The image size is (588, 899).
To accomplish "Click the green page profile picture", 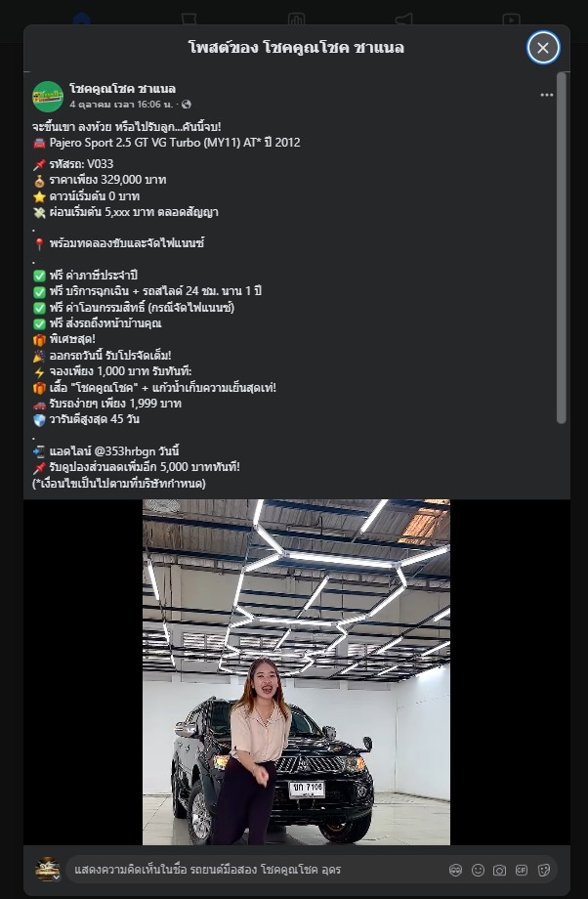I will point(48,97).
